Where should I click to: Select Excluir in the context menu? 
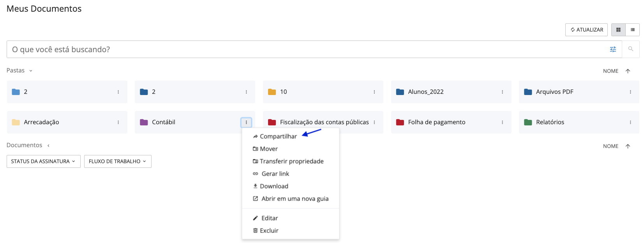click(x=269, y=231)
